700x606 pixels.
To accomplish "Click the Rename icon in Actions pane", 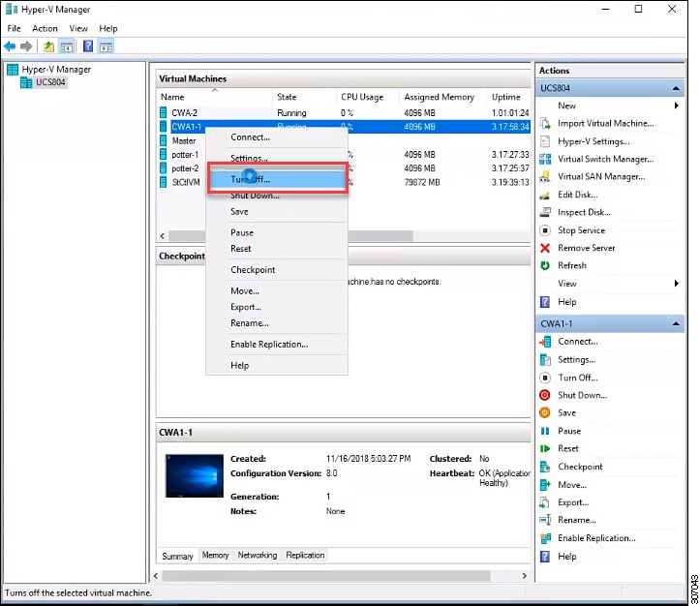I will tap(545, 520).
